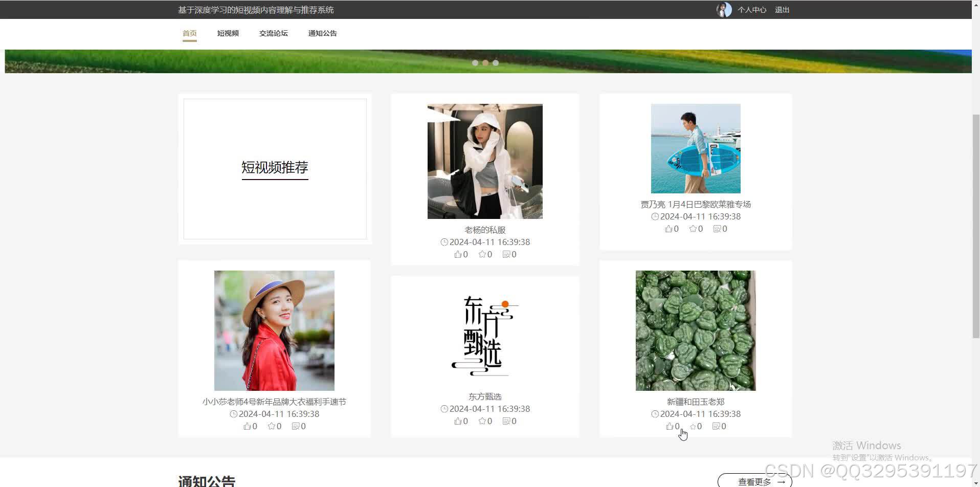
Task: Click the 查看更多 button
Action: click(x=755, y=481)
